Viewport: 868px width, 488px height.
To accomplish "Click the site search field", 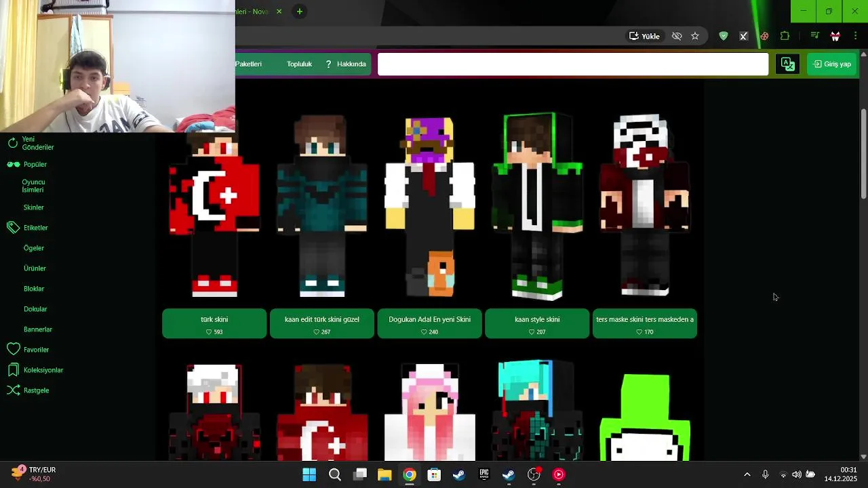I will click(573, 64).
